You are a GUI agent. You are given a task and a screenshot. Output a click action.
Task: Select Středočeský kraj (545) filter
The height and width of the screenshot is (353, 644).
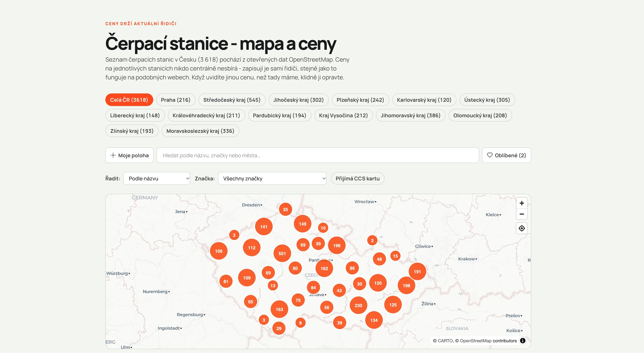[x=232, y=100]
